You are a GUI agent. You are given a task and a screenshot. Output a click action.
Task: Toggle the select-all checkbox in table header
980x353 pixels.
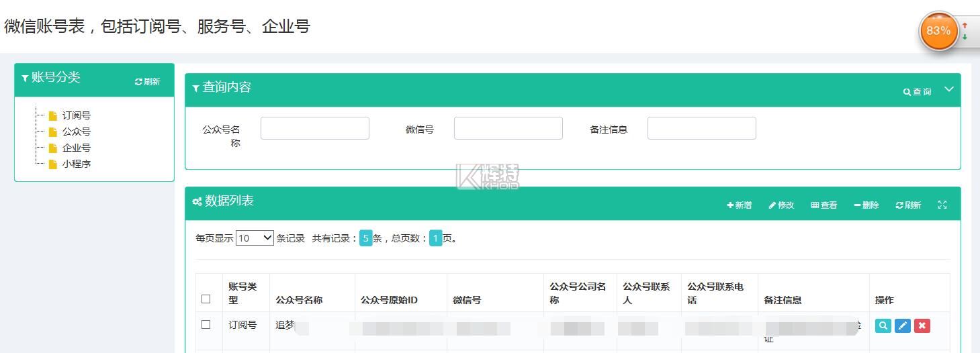coord(206,299)
